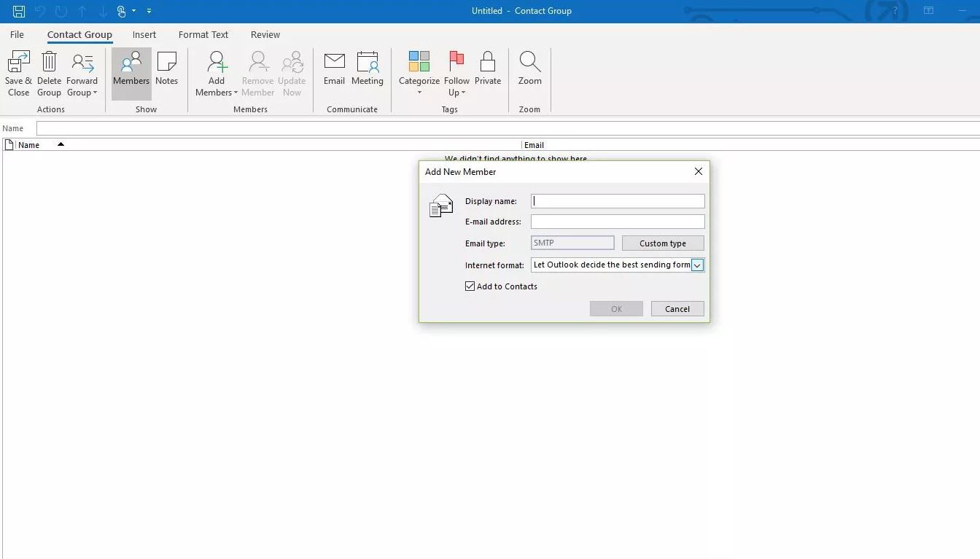Open the File tab

coord(17,34)
